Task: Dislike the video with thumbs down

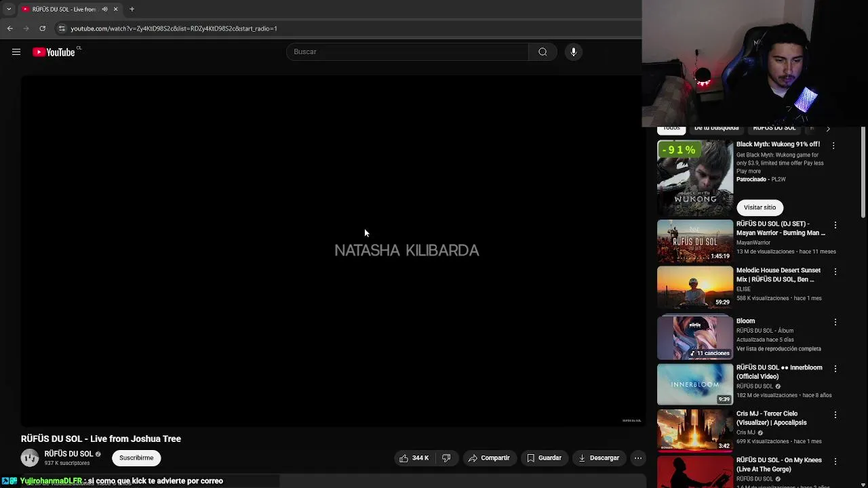Action: click(x=446, y=458)
